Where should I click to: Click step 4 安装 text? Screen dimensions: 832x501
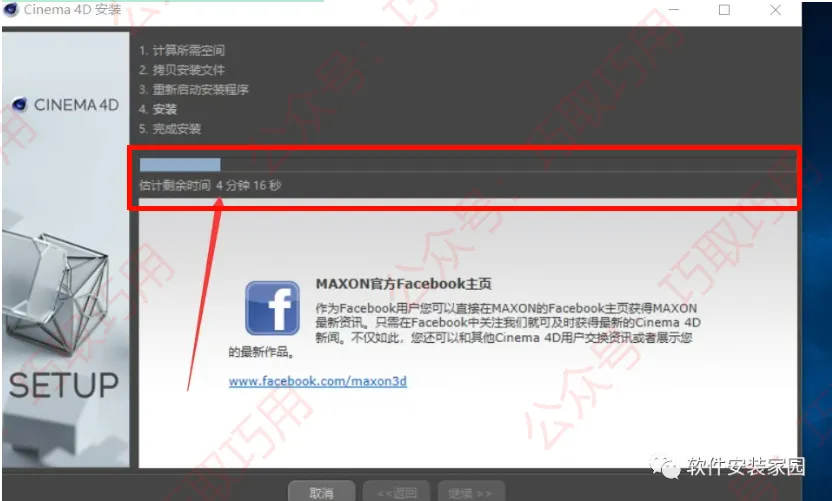coord(158,109)
